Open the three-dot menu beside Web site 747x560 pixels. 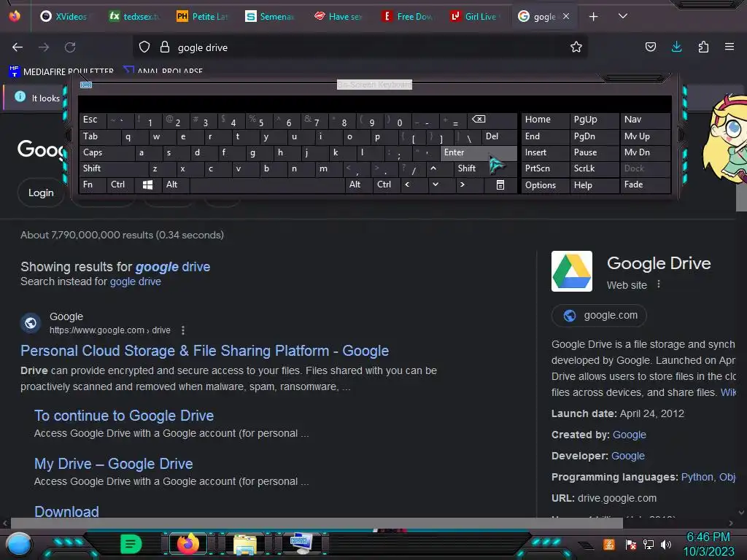click(659, 284)
